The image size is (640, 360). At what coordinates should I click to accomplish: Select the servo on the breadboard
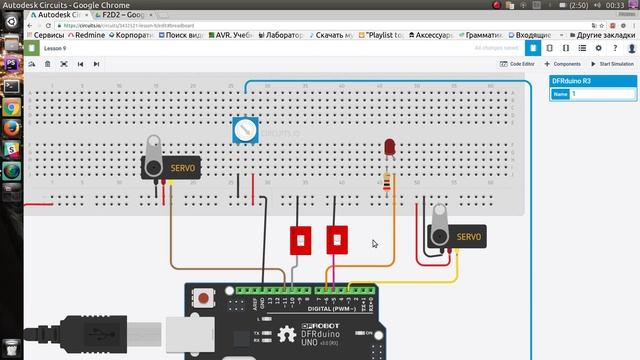171,167
